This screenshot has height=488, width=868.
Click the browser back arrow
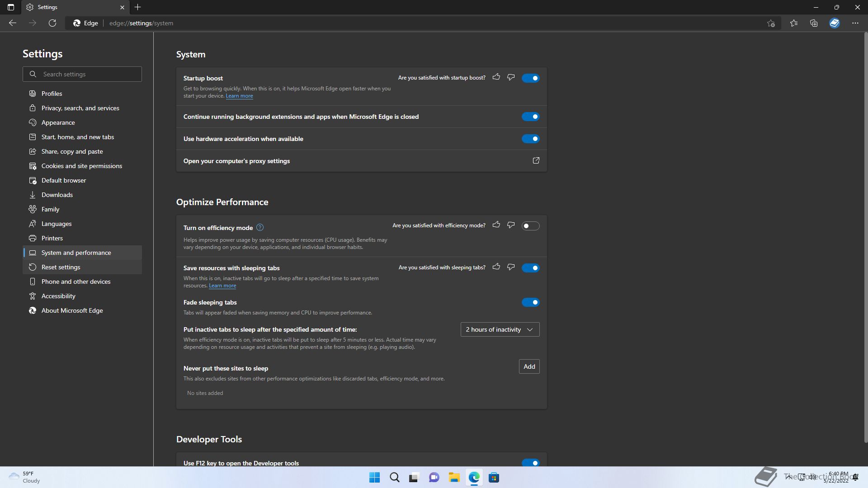pyautogui.click(x=13, y=23)
